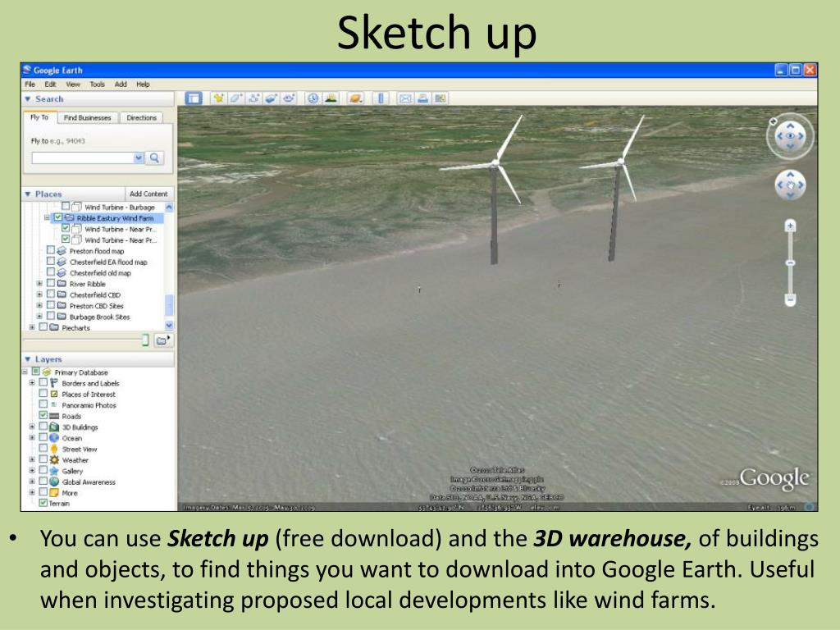Click Places list scroll down arrow

pos(169,325)
